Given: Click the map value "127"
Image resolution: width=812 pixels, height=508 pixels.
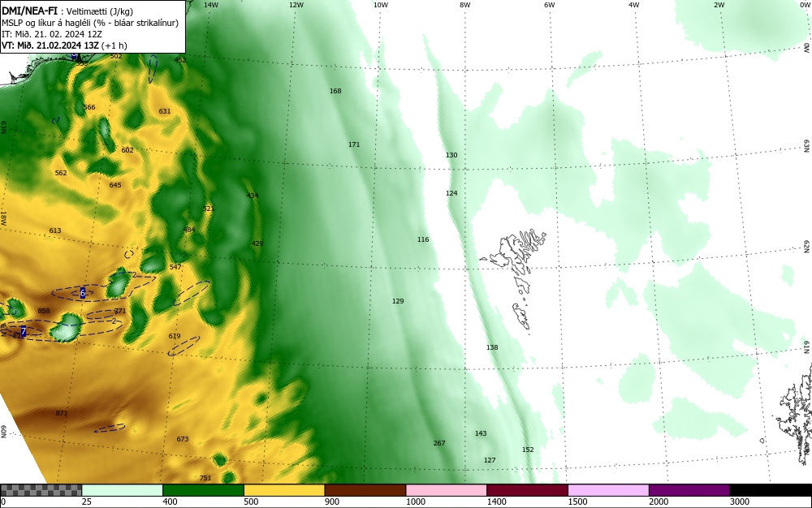Looking at the screenshot, I should (490, 460).
